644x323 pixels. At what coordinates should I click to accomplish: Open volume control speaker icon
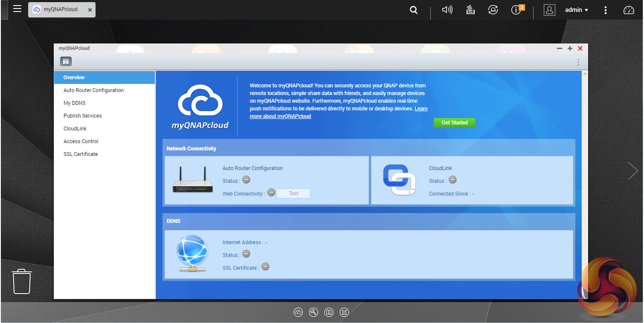tap(447, 10)
